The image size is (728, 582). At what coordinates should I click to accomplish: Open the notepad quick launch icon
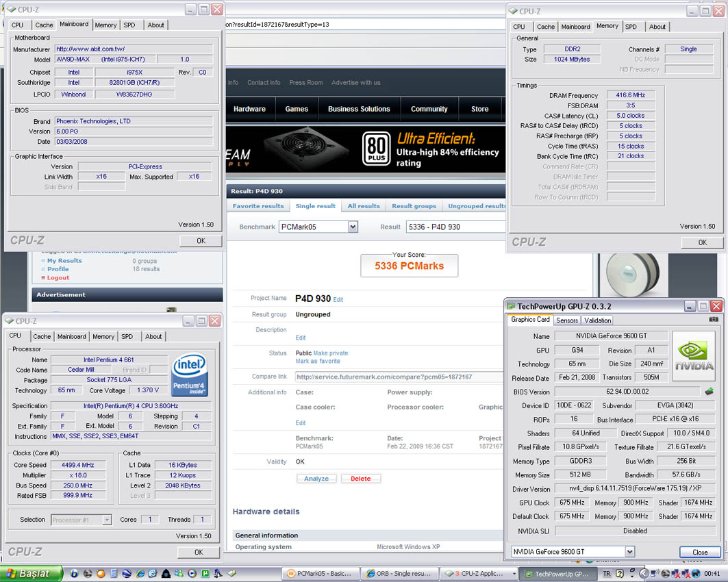point(114,574)
